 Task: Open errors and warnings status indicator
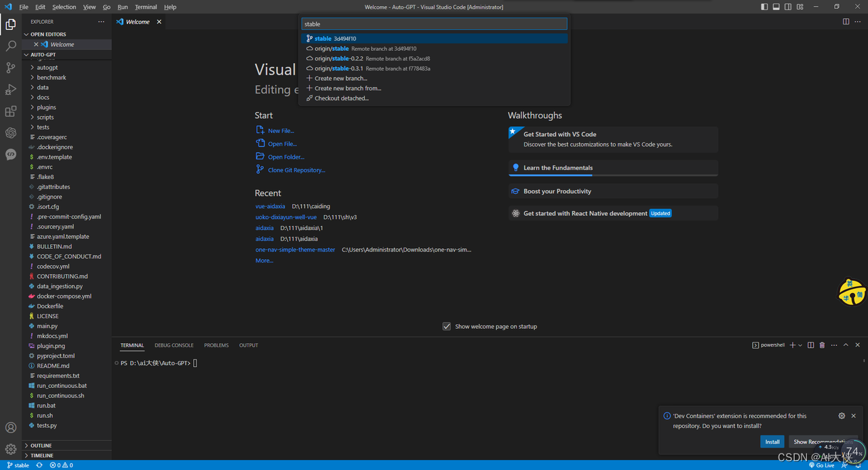[61, 465]
